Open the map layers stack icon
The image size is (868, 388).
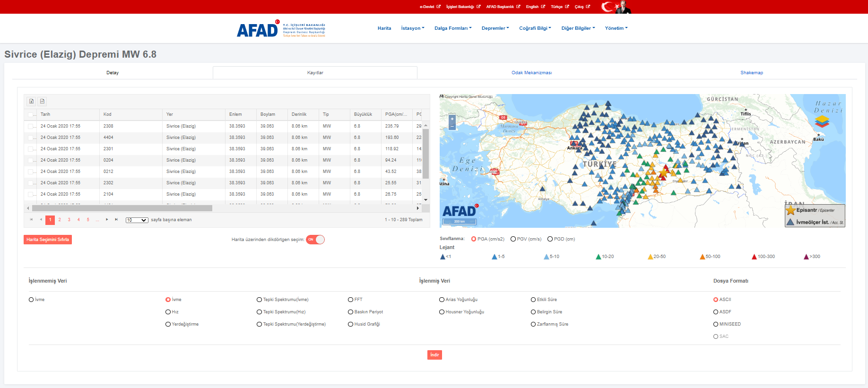[822, 122]
